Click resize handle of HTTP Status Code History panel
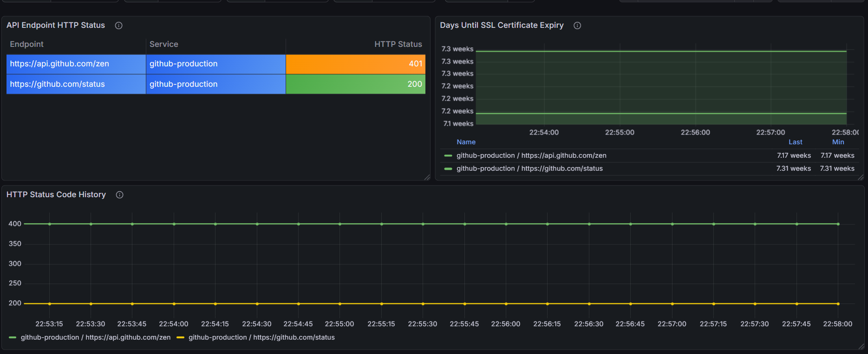868x354 pixels. [x=861, y=347]
